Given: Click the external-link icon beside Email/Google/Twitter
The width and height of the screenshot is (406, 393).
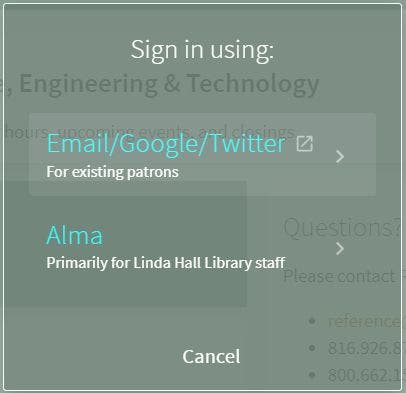Looking at the screenshot, I should [x=305, y=144].
